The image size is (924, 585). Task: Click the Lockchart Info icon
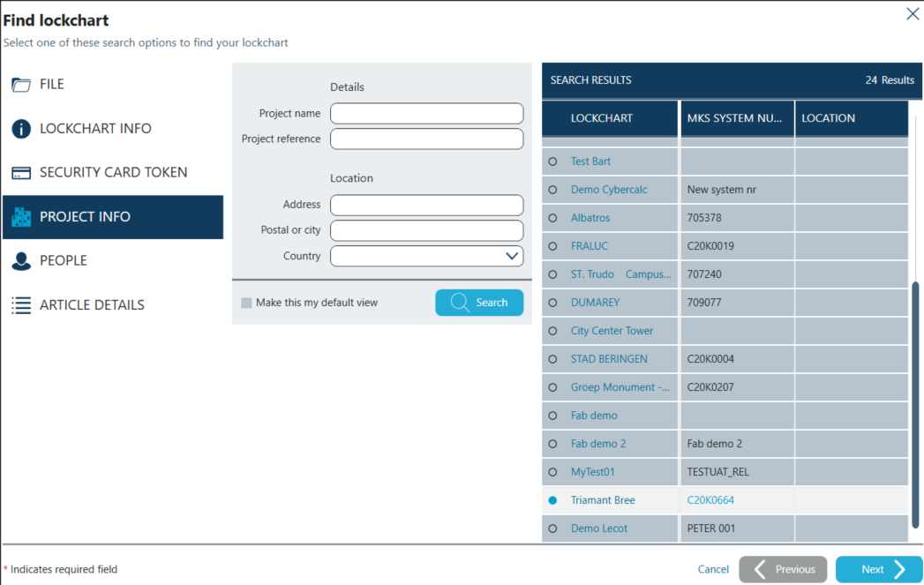point(21,129)
